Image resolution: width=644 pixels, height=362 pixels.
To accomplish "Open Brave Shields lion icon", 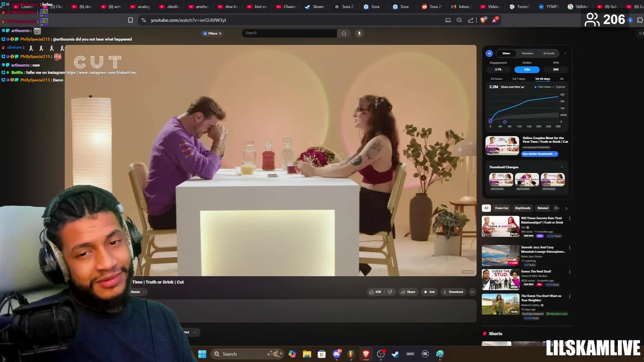I will tap(483, 20).
